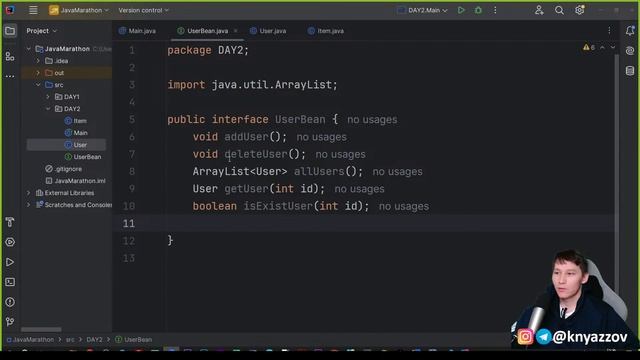Open Project view options dropdown
The height and width of the screenshot is (360, 640).
tap(42, 31)
